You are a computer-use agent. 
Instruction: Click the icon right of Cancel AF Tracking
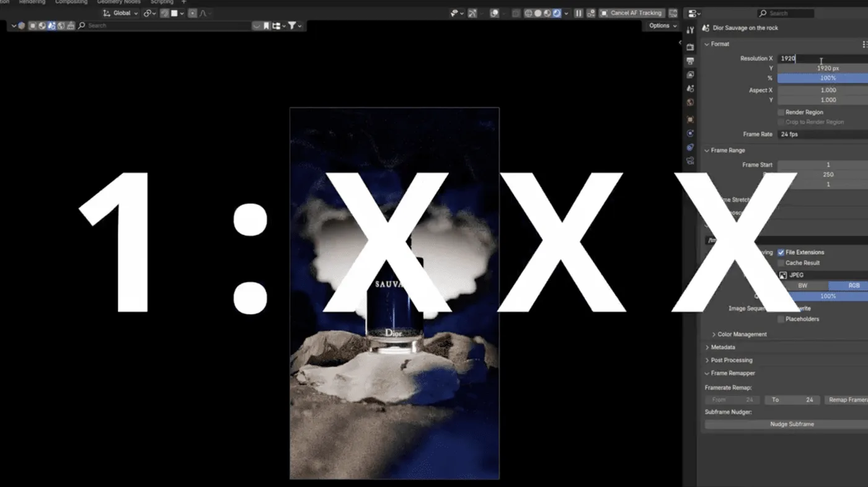click(x=673, y=13)
